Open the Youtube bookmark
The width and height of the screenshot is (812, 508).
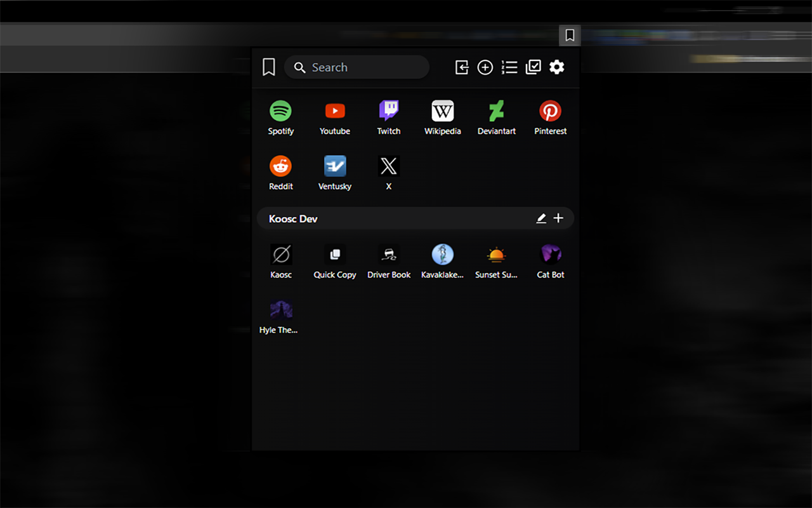click(x=335, y=117)
